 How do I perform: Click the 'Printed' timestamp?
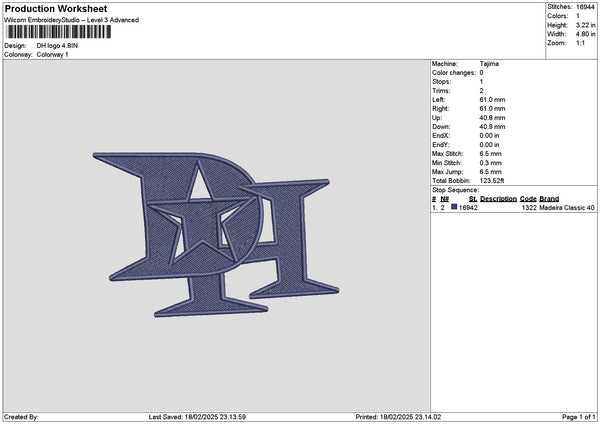(398, 417)
